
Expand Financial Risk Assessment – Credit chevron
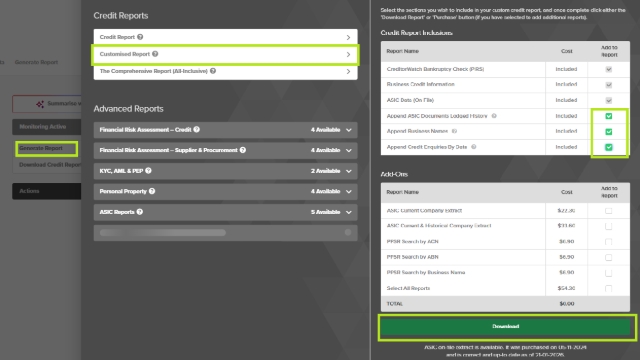(349, 130)
